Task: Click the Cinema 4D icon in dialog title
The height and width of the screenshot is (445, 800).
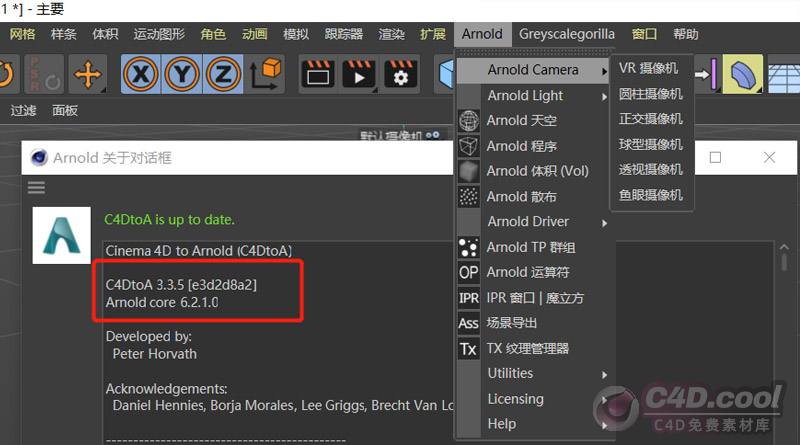Action: pyautogui.click(x=39, y=158)
